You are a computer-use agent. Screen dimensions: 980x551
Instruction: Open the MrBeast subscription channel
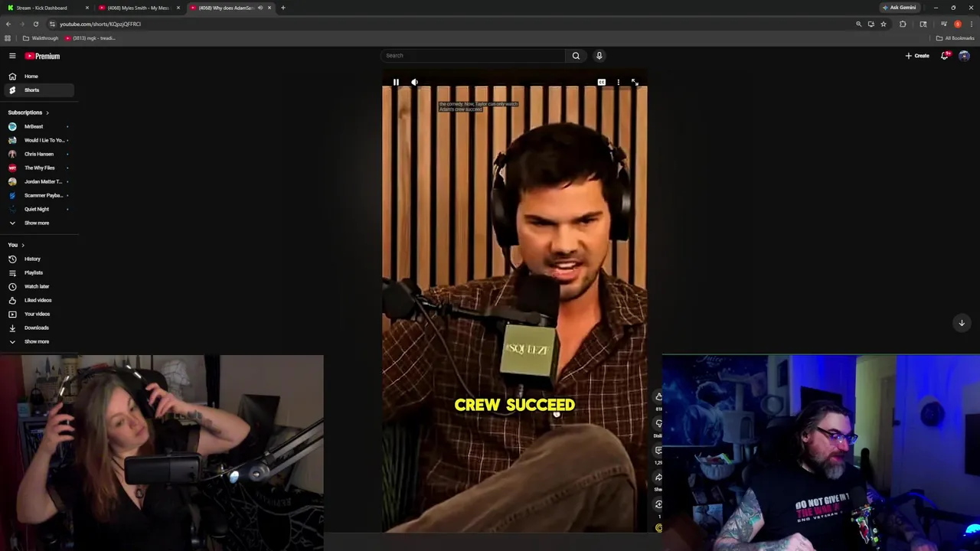click(38, 126)
